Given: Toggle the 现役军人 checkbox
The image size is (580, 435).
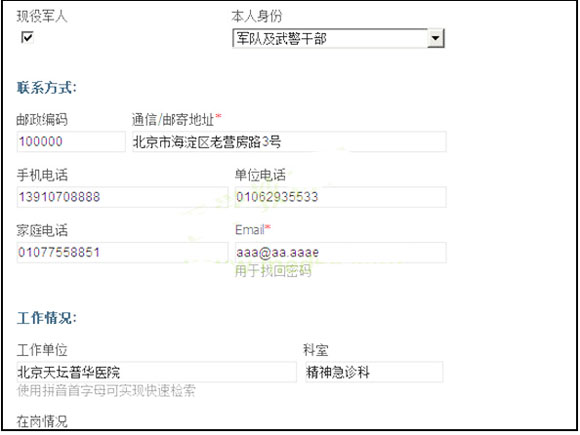Looking at the screenshot, I should [x=27, y=37].
